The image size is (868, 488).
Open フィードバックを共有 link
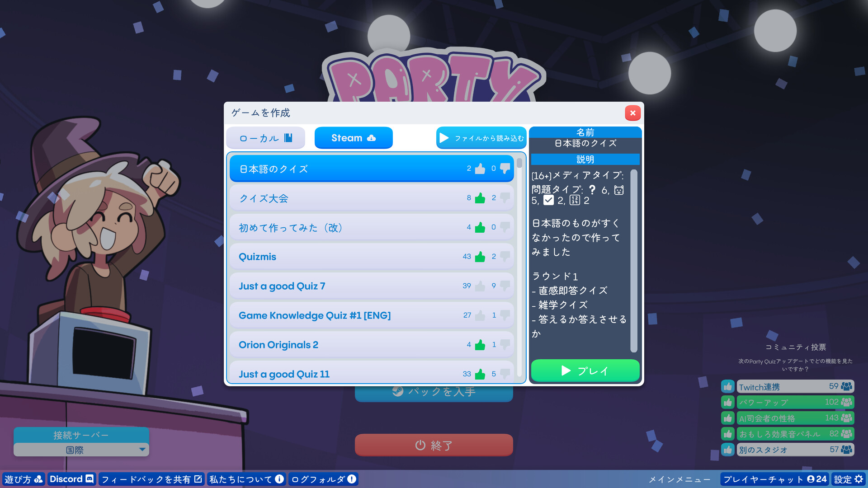[x=151, y=479]
